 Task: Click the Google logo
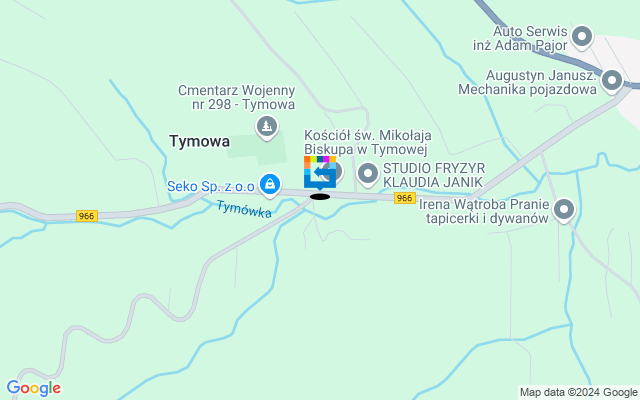(33, 388)
